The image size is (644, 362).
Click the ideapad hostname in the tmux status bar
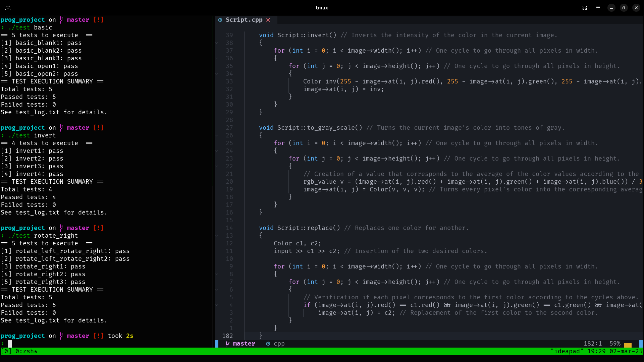click(x=567, y=351)
